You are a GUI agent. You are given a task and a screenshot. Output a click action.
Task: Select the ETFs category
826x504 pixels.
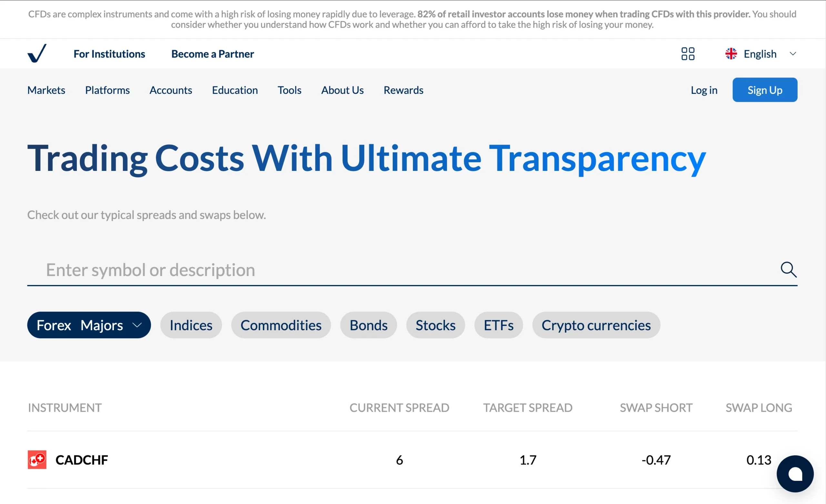tap(499, 325)
